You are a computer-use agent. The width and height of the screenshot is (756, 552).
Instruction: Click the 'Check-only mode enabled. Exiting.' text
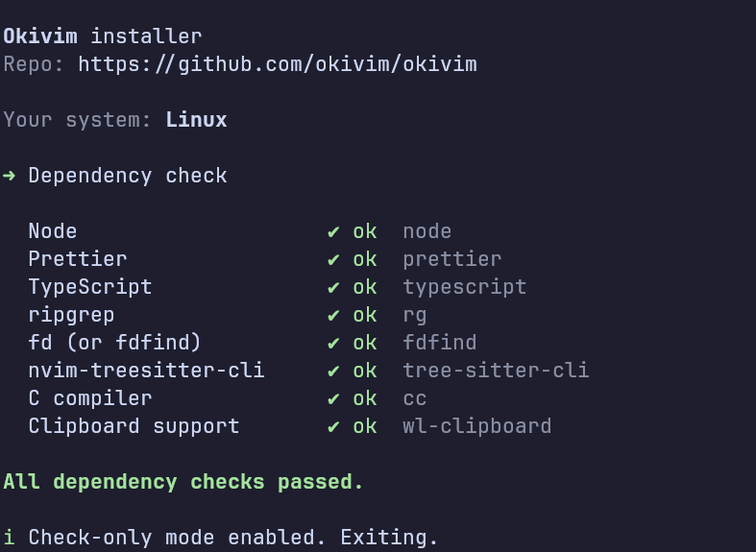coord(233,537)
